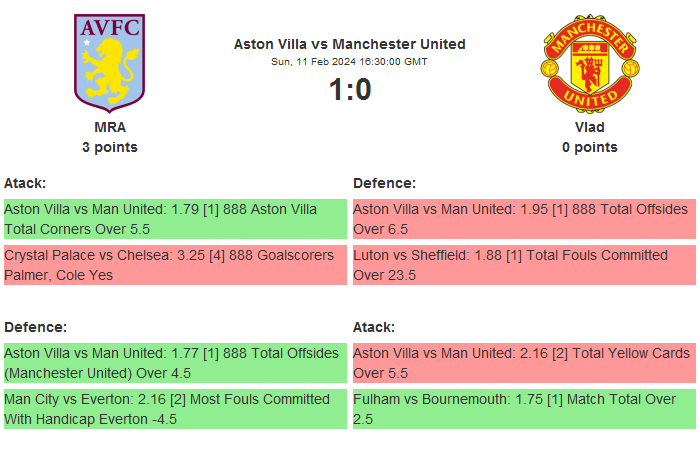
Task: Click the Vlad player name
Action: (590, 127)
